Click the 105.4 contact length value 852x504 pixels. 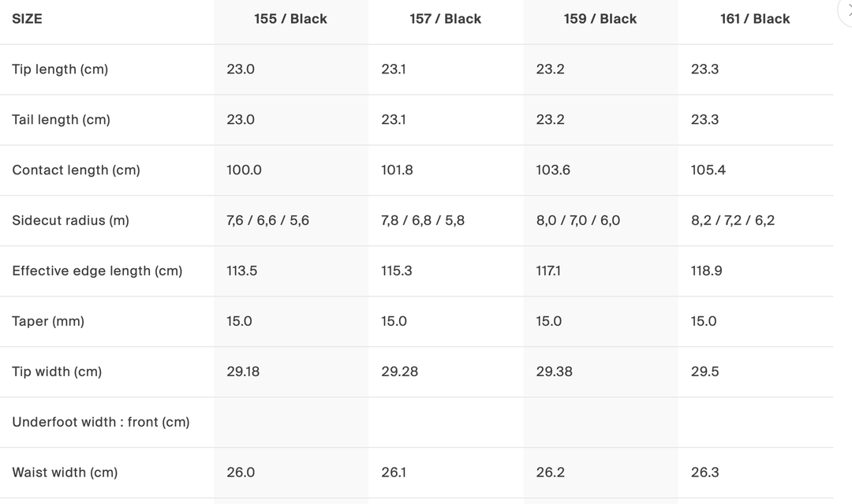[708, 170]
